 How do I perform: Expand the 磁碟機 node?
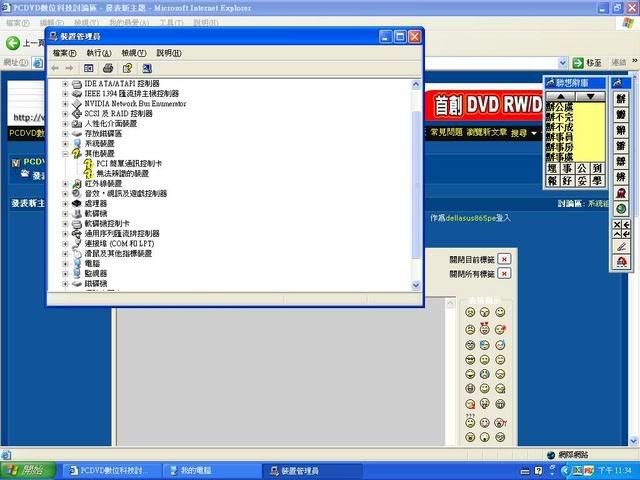pos(65,284)
